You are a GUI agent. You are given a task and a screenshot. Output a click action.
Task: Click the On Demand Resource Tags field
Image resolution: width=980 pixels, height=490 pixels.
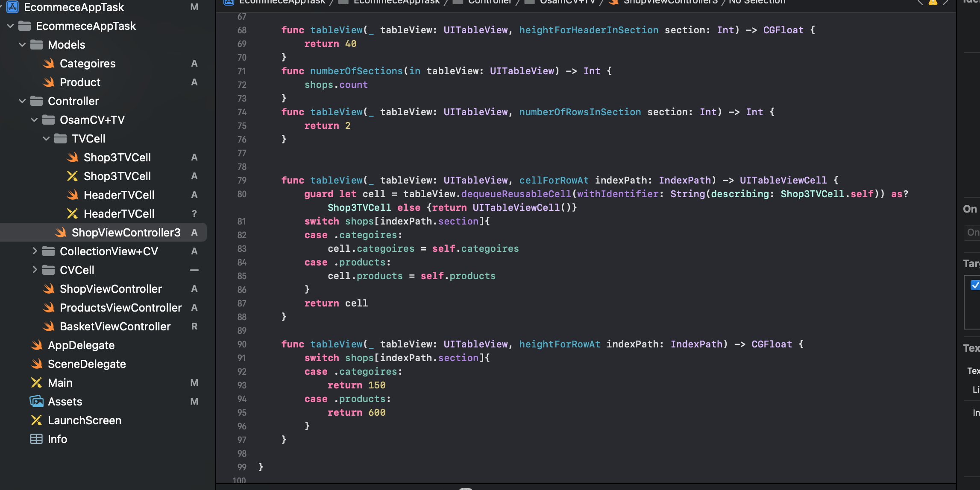click(x=972, y=233)
